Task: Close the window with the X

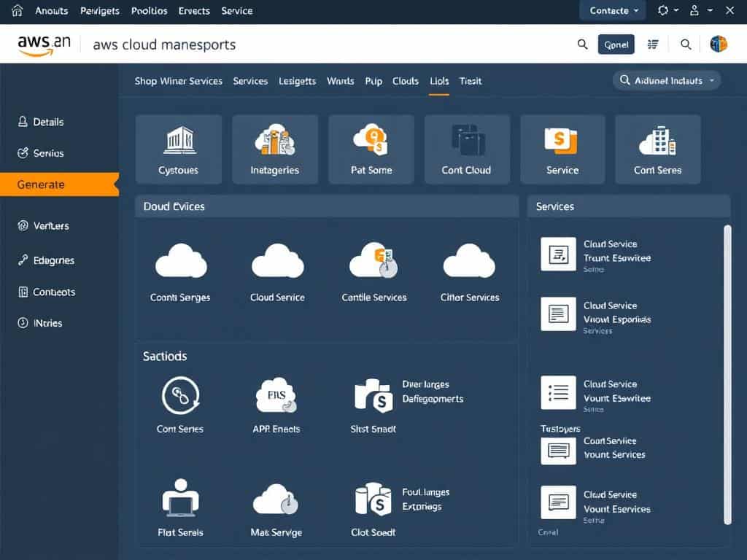Action: coord(729,10)
